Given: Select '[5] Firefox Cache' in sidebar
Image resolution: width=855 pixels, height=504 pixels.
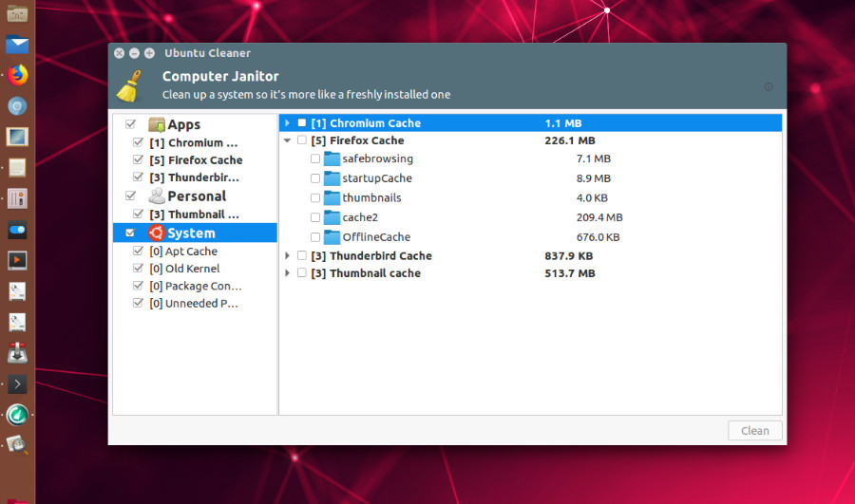Looking at the screenshot, I should [x=196, y=160].
